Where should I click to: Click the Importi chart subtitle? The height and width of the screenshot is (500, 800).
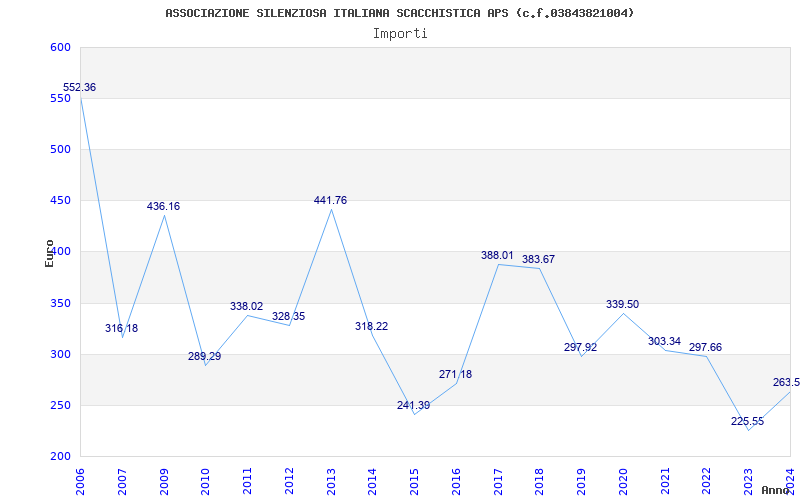(x=400, y=33)
